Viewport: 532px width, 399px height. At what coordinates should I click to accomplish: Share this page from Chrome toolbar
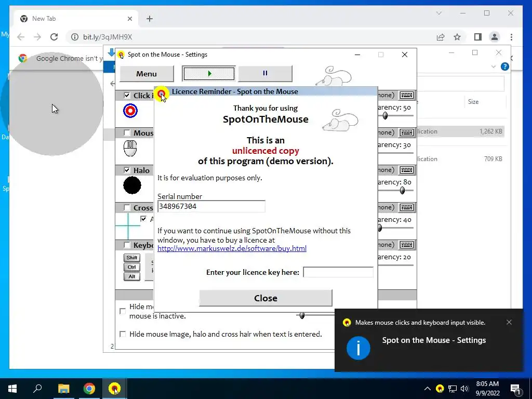(441, 37)
